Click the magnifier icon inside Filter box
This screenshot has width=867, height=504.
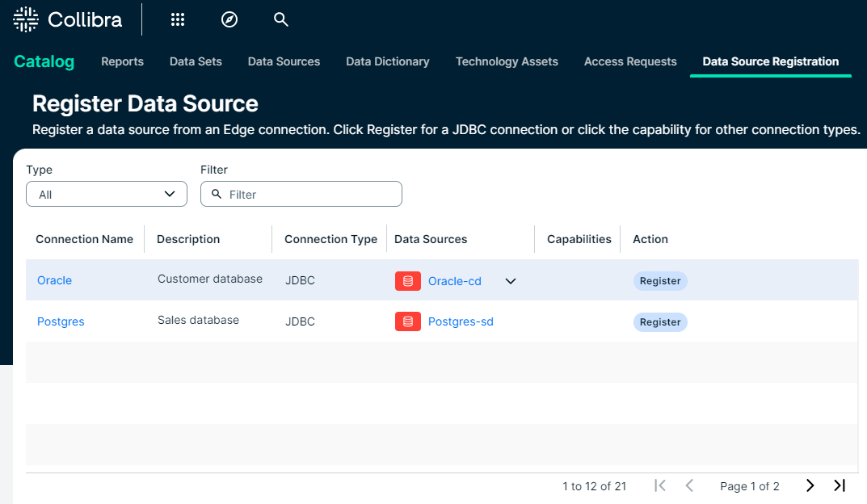point(217,194)
